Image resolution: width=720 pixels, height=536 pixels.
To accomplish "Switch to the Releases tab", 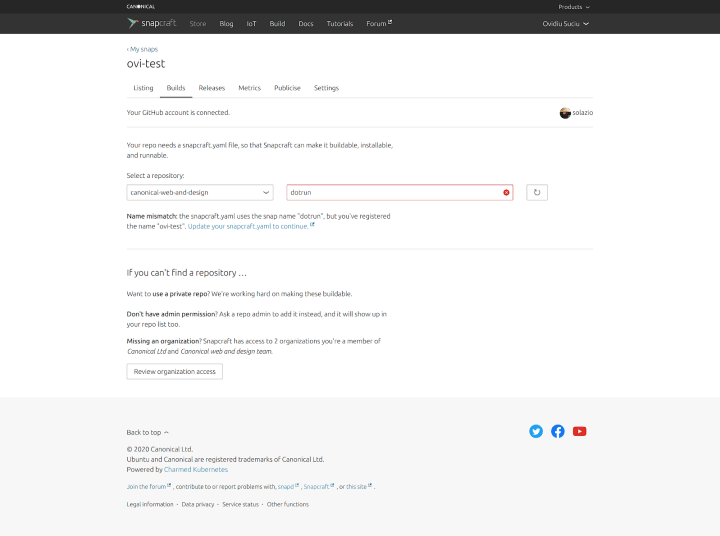I will (212, 88).
